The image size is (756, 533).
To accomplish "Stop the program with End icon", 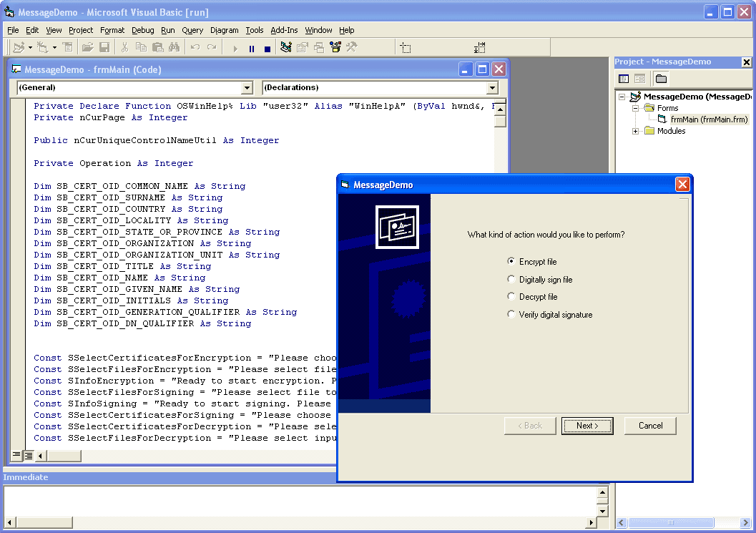I will pos(267,48).
